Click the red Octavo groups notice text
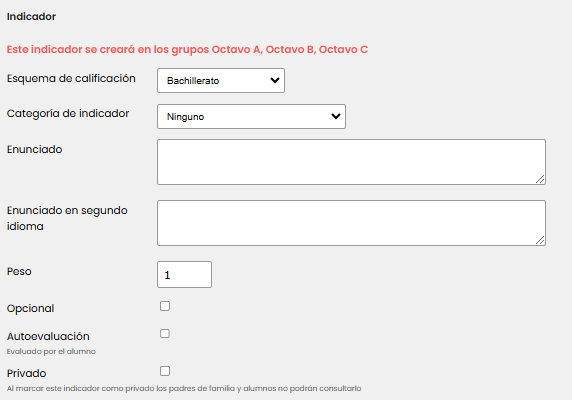 tap(187, 49)
